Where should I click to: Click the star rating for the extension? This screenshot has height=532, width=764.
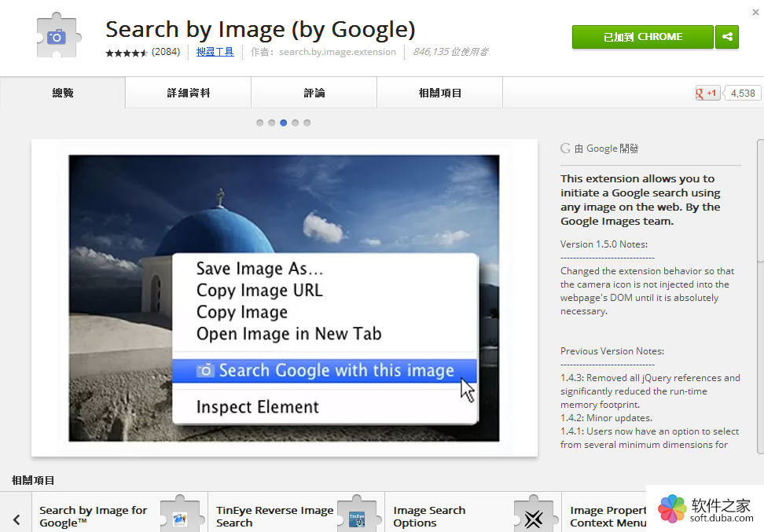pyautogui.click(x=127, y=53)
